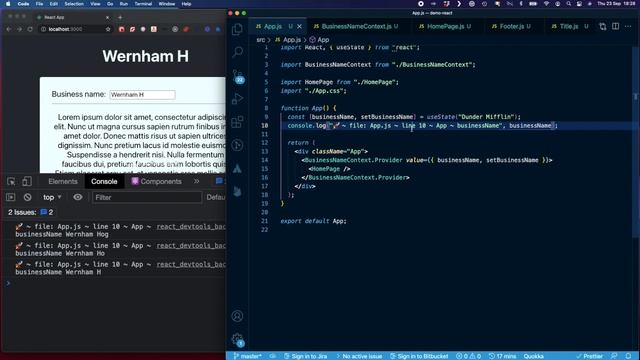Open react_devtools link in Wernham Ho log
The height and width of the screenshot is (360, 640).
click(191, 245)
